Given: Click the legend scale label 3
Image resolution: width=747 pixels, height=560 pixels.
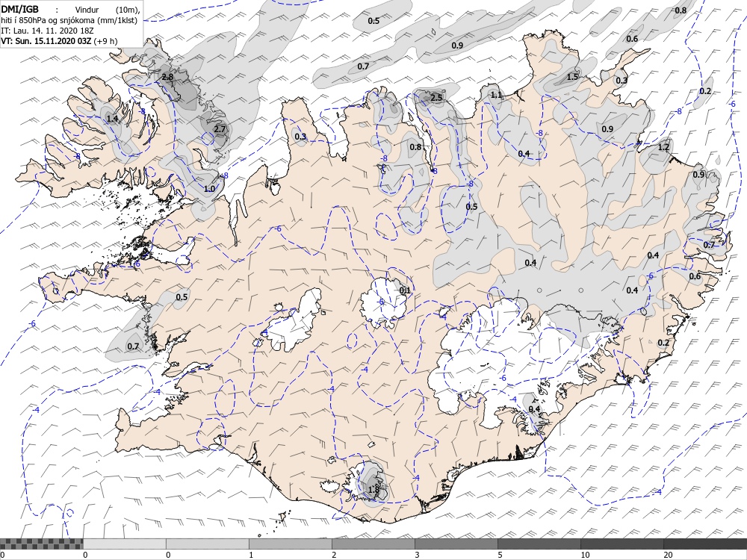Looking at the screenshot, I should pyautogui.click(x=417, y=555).
